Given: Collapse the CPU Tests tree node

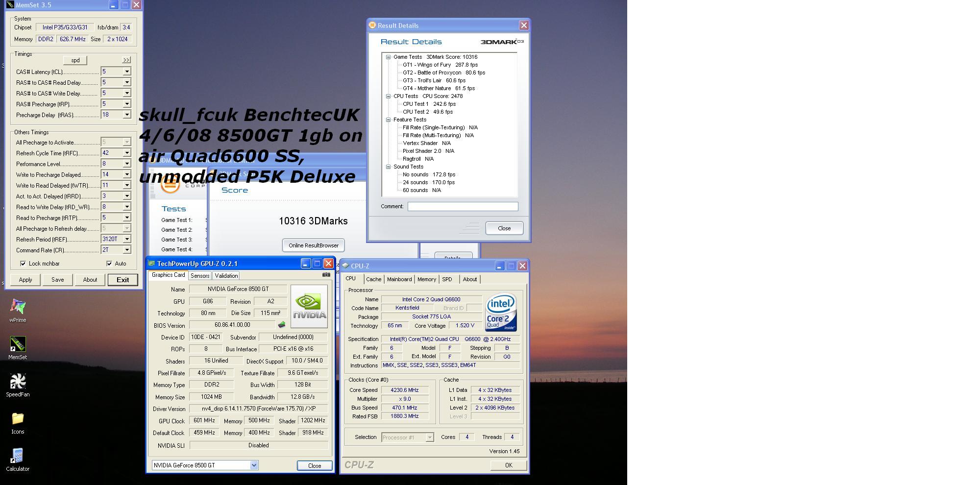Looking at the screenshot, I should (x=389, y=96).
